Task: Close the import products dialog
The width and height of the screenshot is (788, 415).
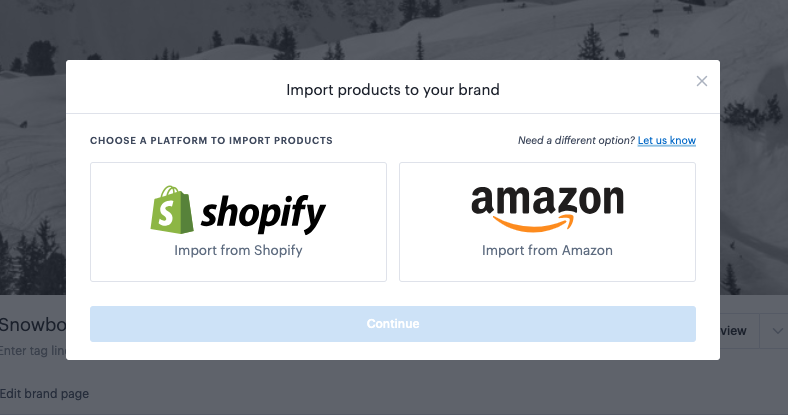Action: point(702,82)
